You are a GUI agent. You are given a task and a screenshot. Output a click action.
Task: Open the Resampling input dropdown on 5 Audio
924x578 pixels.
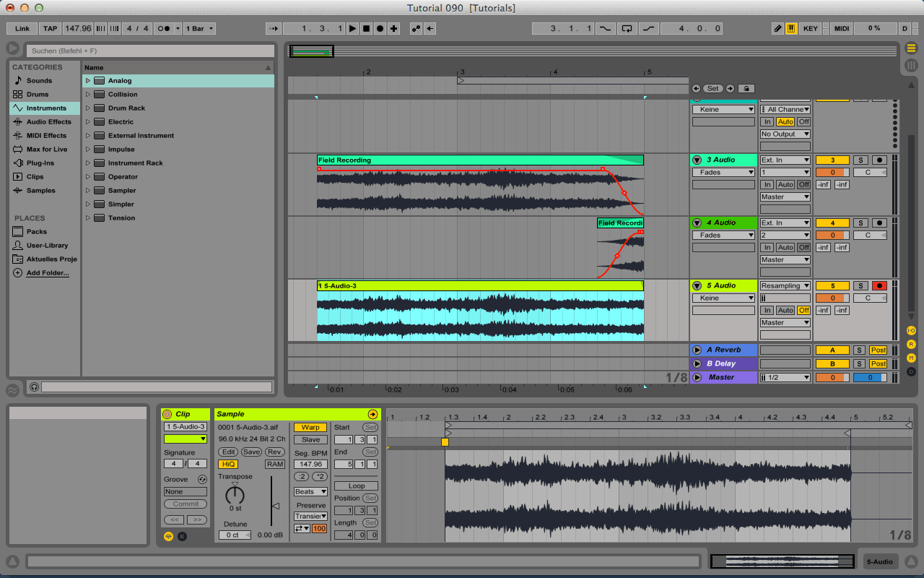[x=785, y=286]
